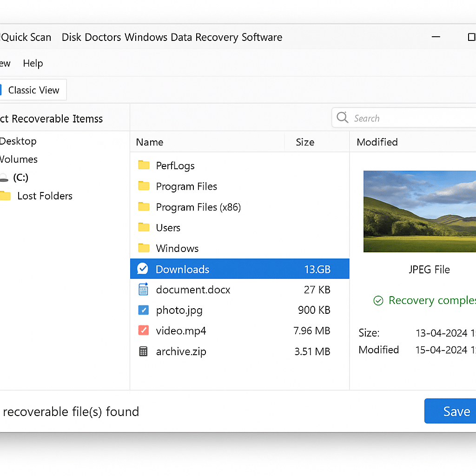Image resolution: width=476 pixels, height=476 pixels.
Task: Deselect the photo.jpg checkbox
Action: coord(143,310)
